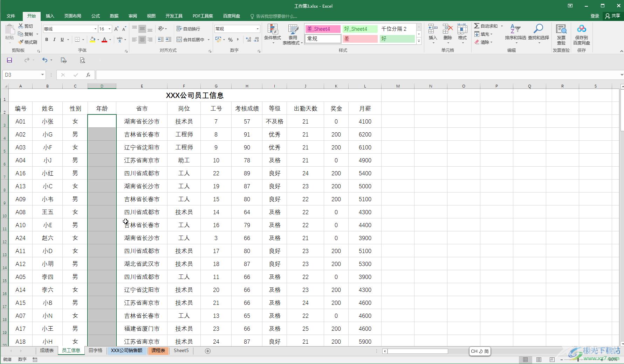Expand the Merge and Center dropdown arrow
The height and width of the screenshot is (364, 624).
[208, 40]
